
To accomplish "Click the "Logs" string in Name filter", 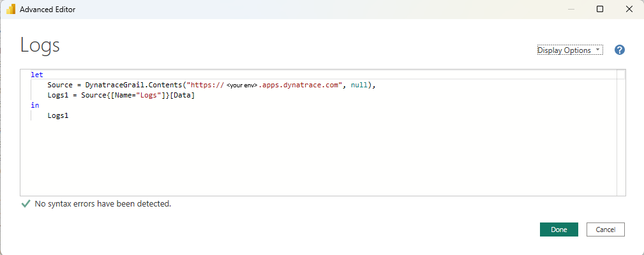I will 149,96.
